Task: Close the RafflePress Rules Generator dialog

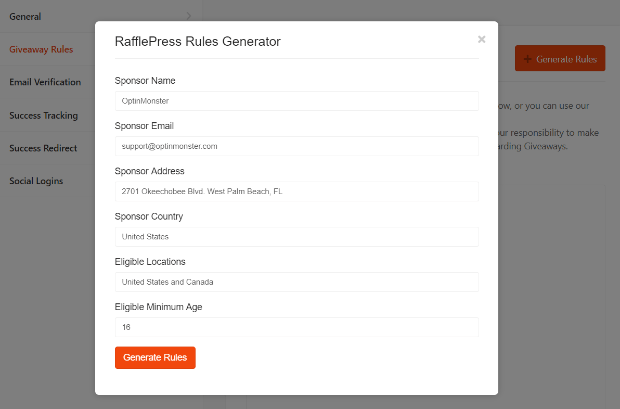Action: [x=481, y=40]
